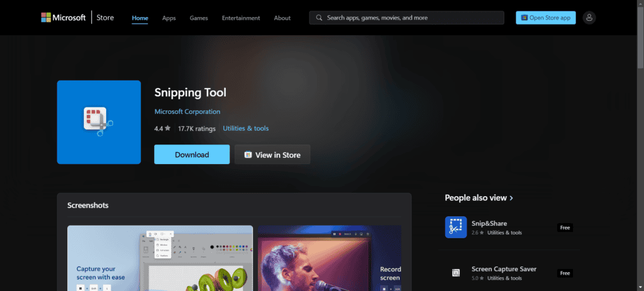Screen dimensions: 644x291
Task: Open the About tab
Action: pyautogui.click(x=282, y=18)
